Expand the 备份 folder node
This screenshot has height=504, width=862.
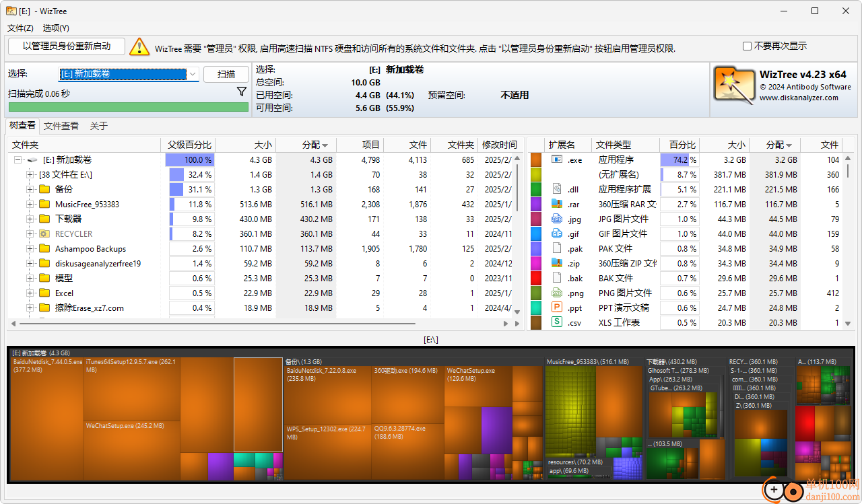(x=30, y=190)
